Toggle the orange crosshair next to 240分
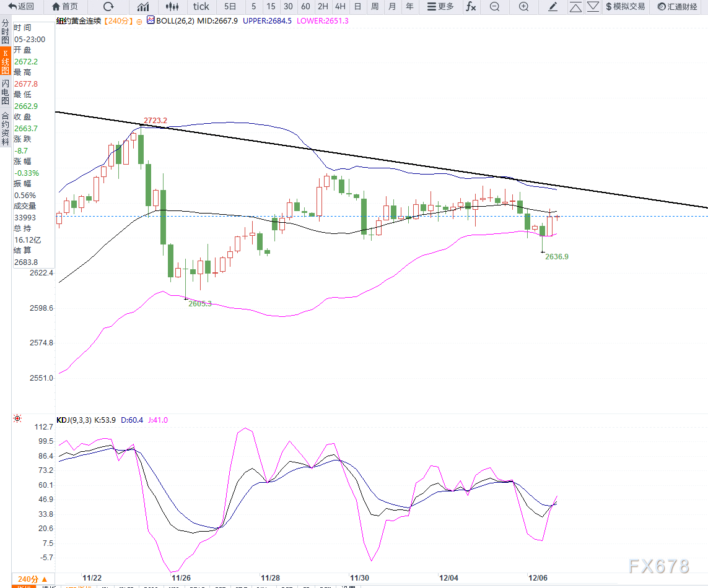The height and width of the screenshot is (588, 708). [139, 21]
